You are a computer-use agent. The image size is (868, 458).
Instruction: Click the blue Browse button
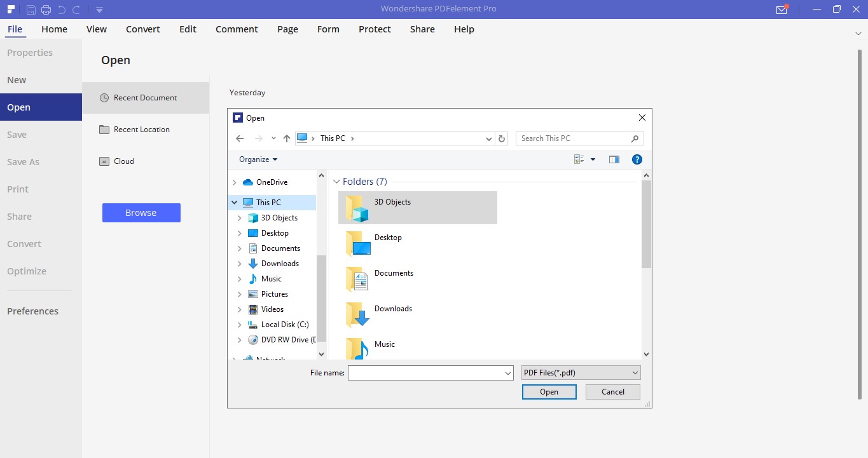tap(141, 213)
